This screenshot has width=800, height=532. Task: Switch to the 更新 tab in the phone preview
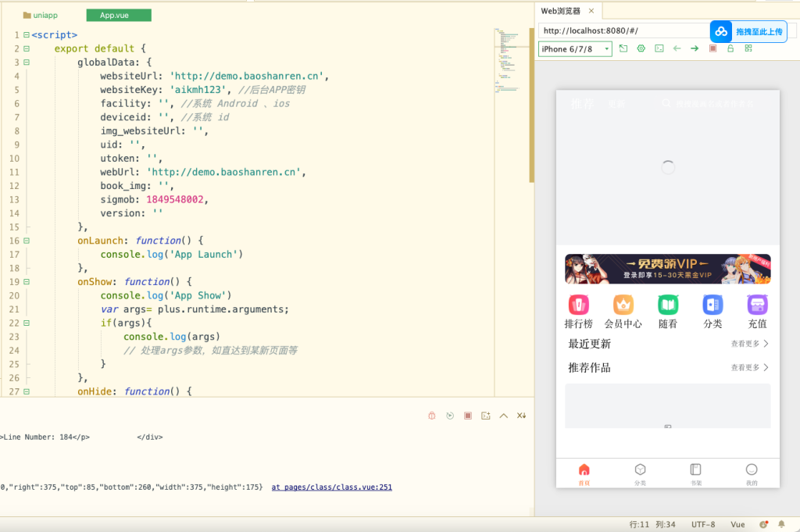click(x=616, y=104)
